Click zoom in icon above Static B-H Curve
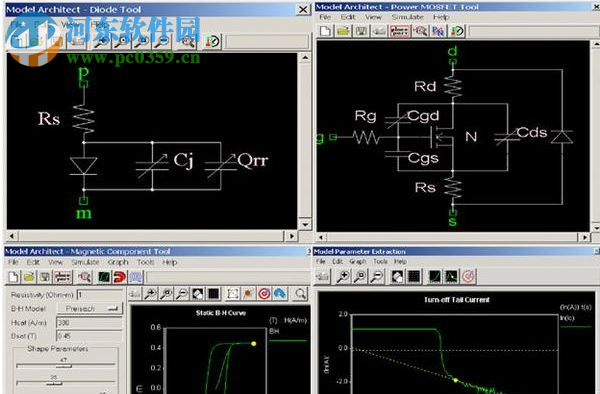This screenshot has height=394, width=600. (151, 294)
